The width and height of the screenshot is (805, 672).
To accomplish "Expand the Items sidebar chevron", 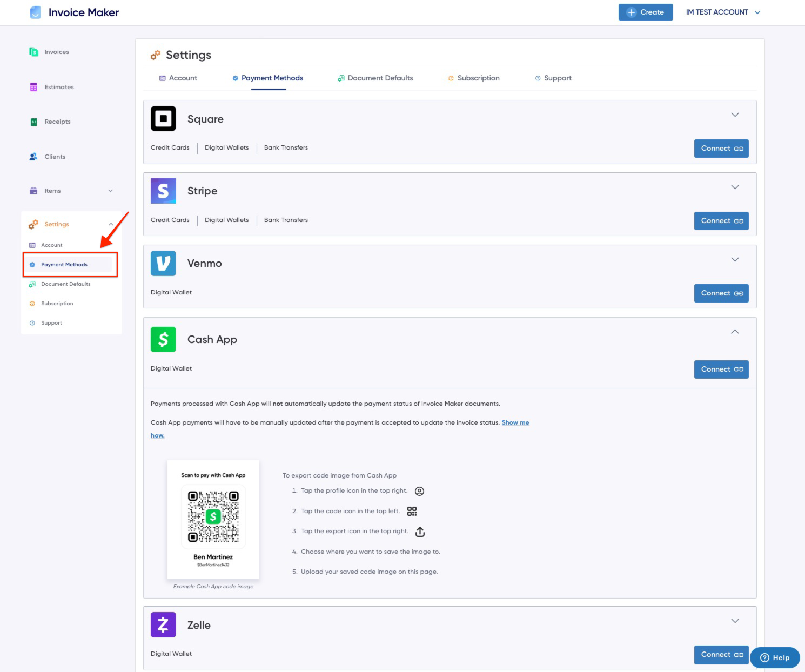I will click(111, 191).
